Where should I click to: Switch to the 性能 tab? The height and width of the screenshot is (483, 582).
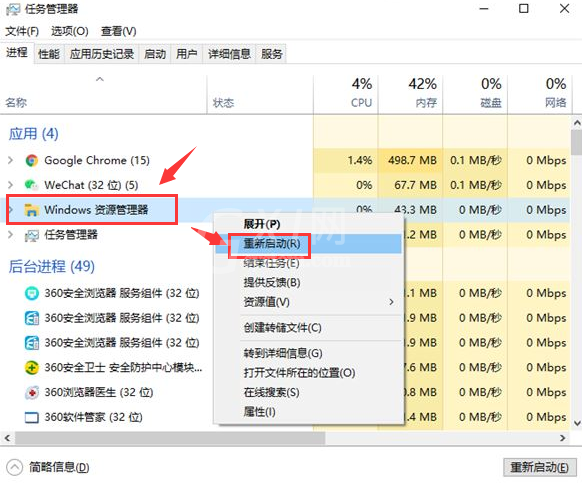49,54
